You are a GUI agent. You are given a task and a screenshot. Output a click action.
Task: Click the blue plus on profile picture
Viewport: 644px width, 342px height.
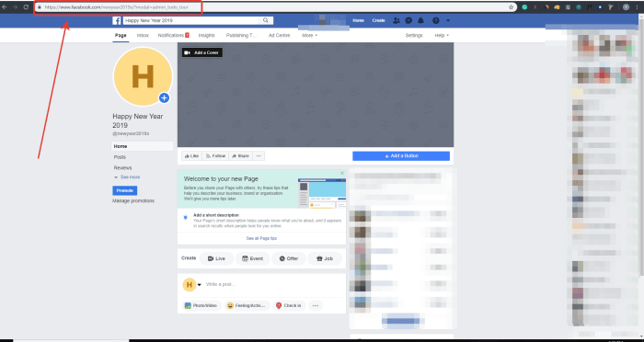pos(165,97)
